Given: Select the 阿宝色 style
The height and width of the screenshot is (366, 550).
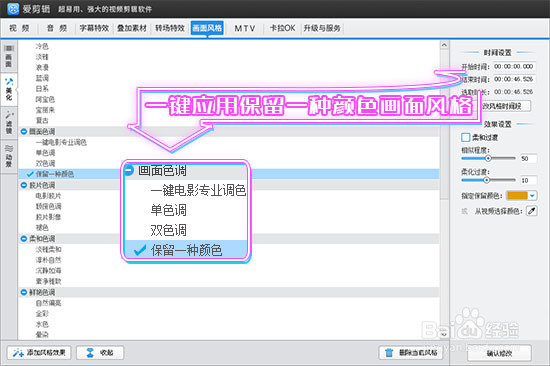Looking at the screenshot, I should [45, 99].
